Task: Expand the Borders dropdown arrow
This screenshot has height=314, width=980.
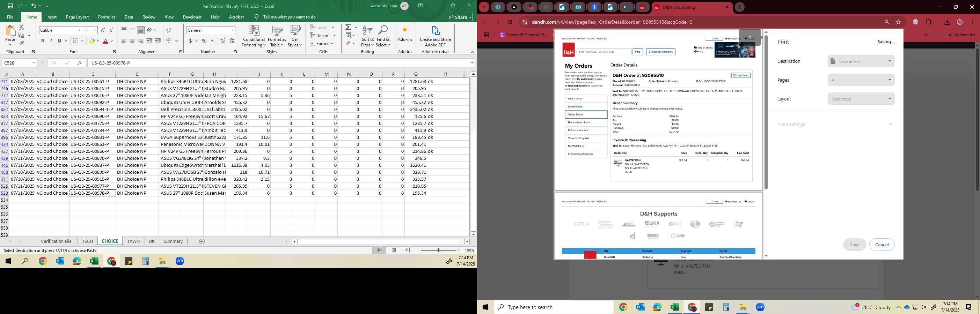Action: pyautogui.click(x=82, y=41)
